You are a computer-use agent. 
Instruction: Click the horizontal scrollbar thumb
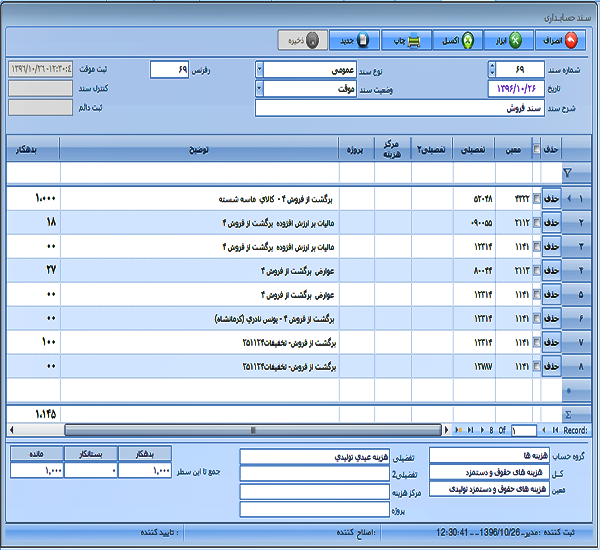tap(253, 431)
